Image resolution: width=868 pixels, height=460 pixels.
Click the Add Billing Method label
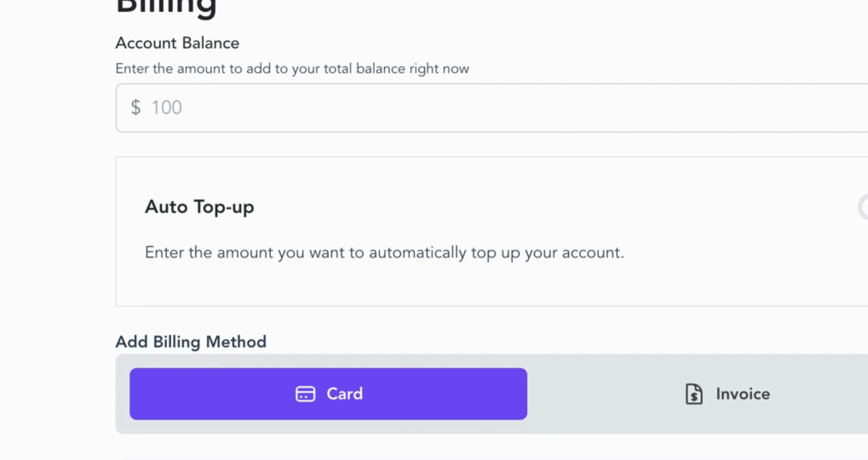click(x=191, y=342)
